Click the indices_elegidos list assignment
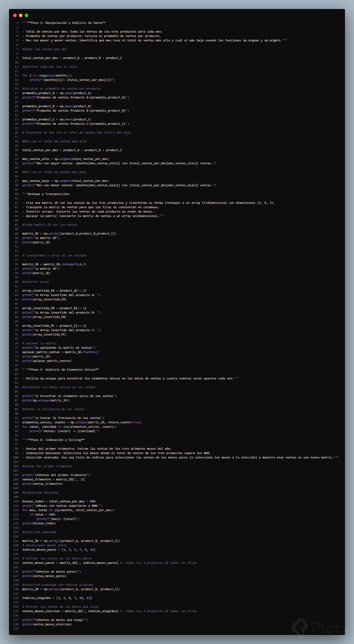The height and width of the screenshot is (644, 354). click(x=57, y=598)
